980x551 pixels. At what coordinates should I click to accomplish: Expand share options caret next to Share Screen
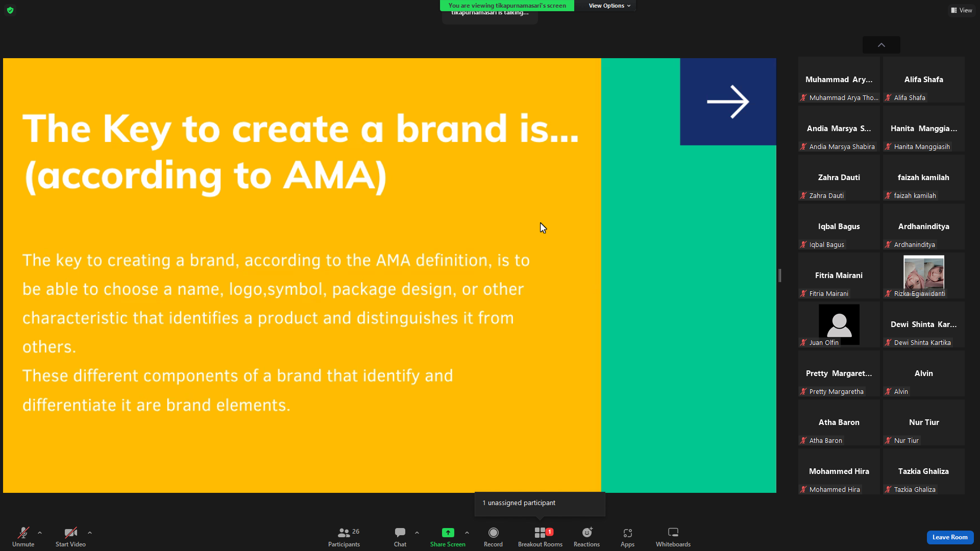point(467,533)
